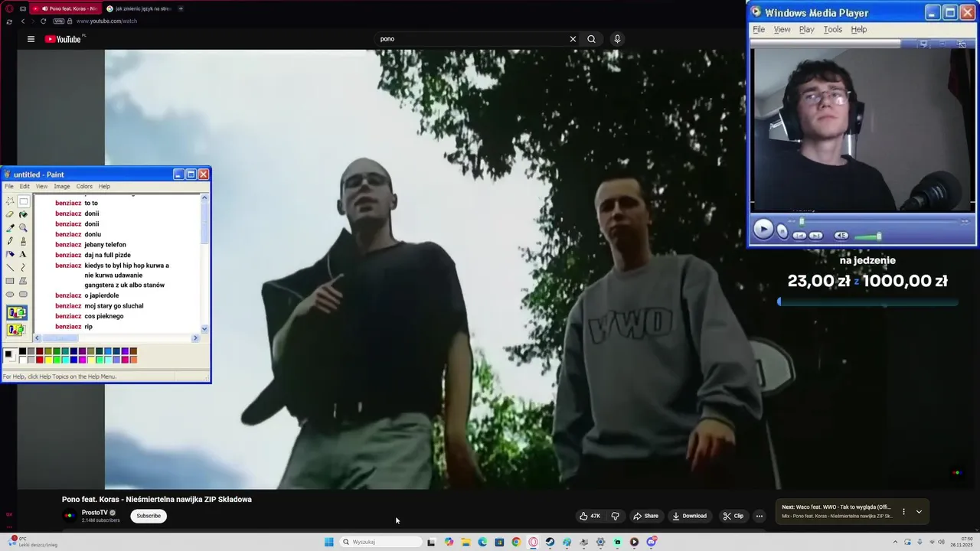Image resolution: width=980 pixels, height=551 pixels.
Task: Pick the Curve tool in Paint
Action: click(x=23, y=267)
